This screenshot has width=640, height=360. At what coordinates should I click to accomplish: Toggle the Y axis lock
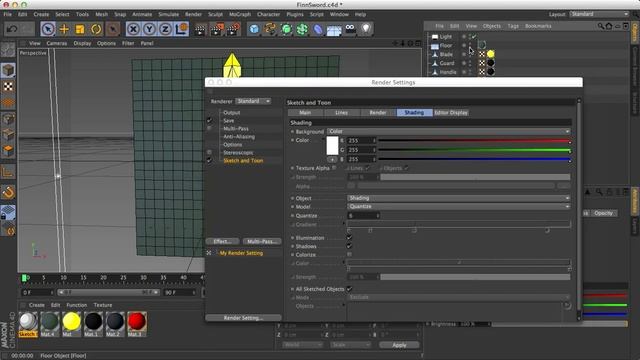click(149, 29)
